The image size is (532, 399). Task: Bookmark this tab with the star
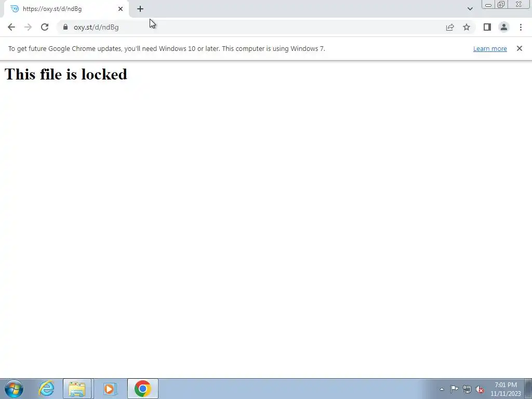click(467, 27)
